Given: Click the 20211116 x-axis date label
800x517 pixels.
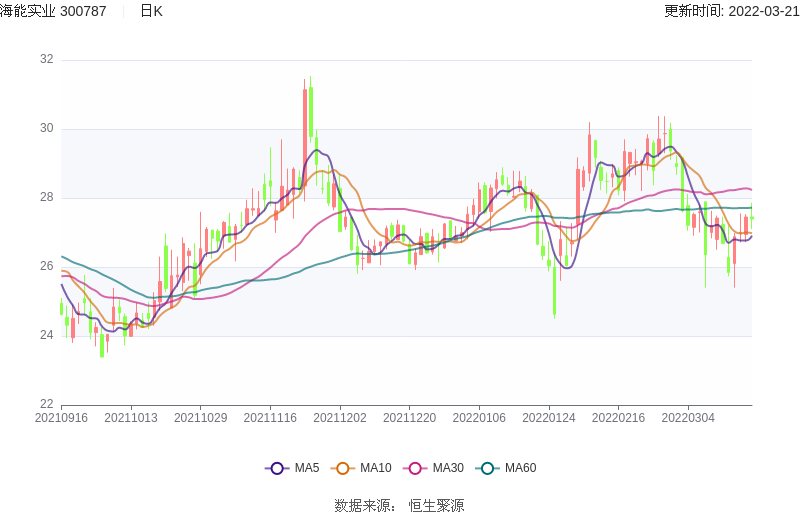Looking at the screenshot, I should pyautogui.click(x=270, y=418).
